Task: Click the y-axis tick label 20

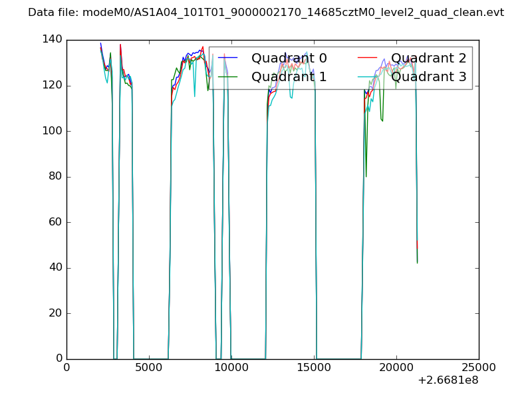Action: 55,313
